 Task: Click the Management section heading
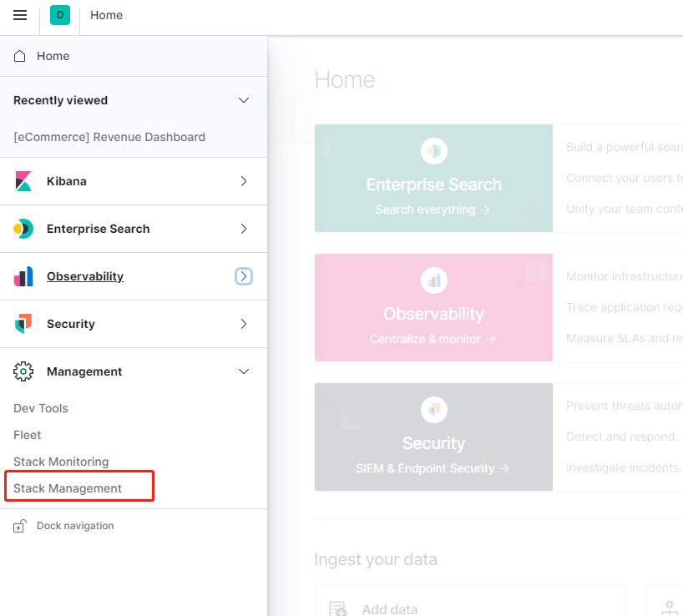[x=84, y=371]
